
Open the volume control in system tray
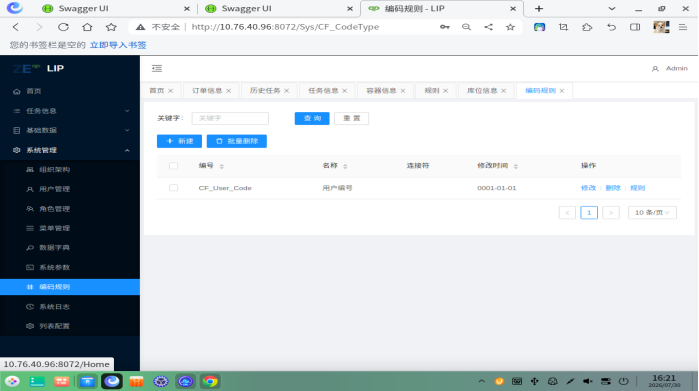click(588, 381)
